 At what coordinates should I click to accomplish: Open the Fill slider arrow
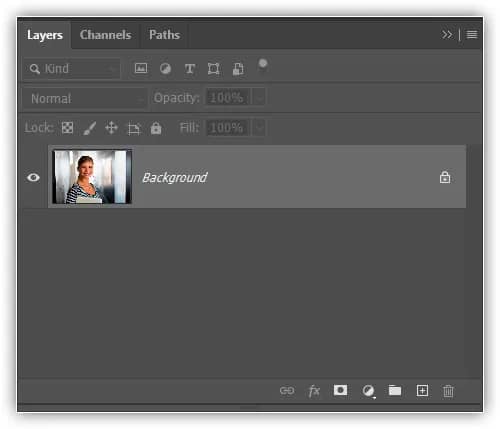[x=259, y=128]
